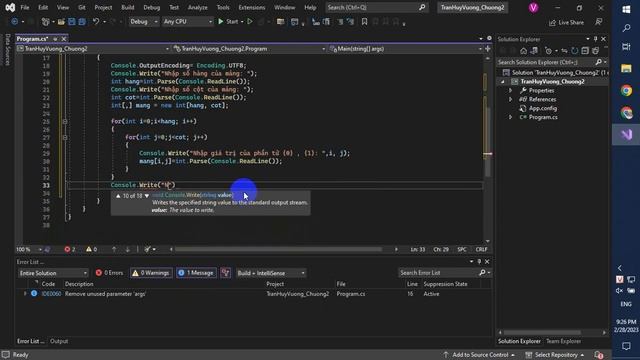
Task: Click Add to Source Control
Action: [479, 355]
